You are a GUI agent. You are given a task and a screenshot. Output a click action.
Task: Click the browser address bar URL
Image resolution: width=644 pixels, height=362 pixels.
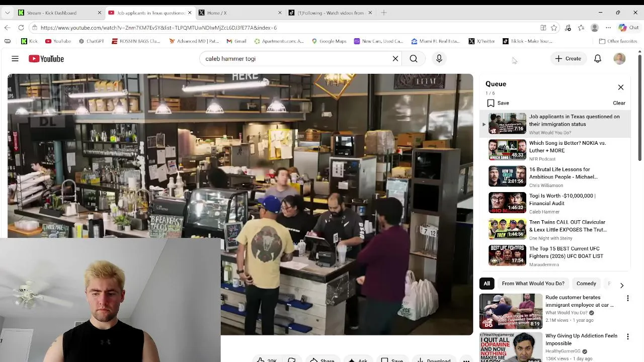(158, 28)
